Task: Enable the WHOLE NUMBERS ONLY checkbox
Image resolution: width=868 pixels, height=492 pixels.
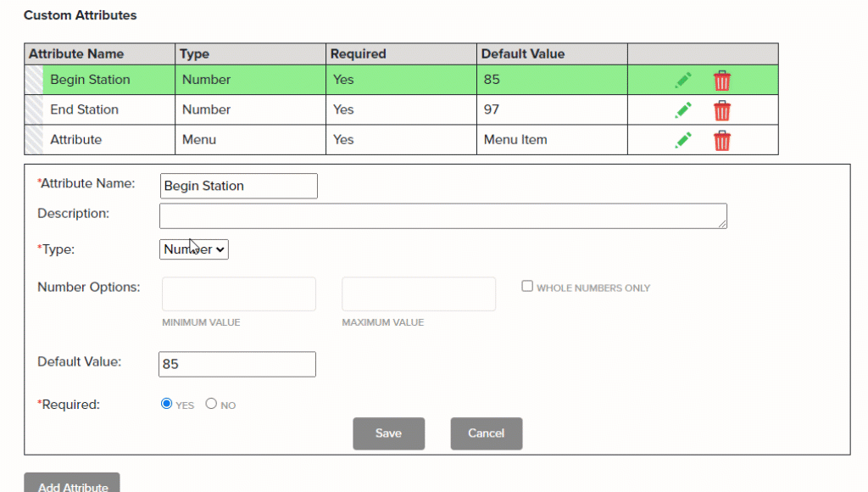Action: pyautogui.click(x=527, y=286)
